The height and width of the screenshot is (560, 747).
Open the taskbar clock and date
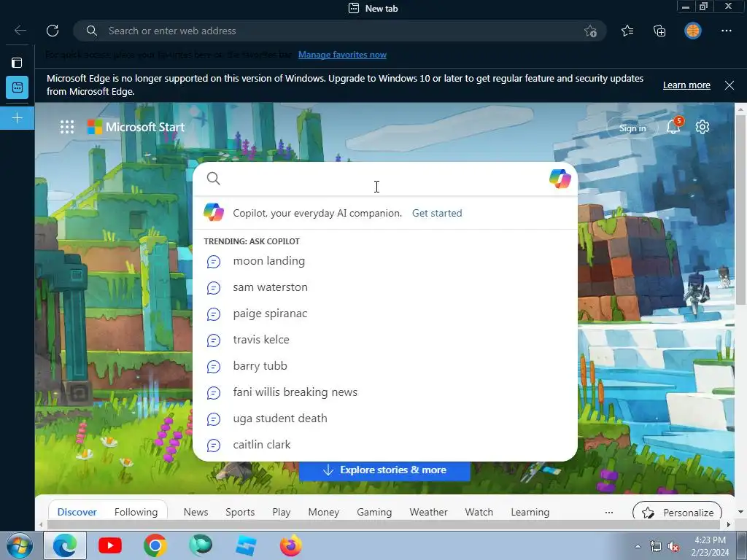pyautogui.click(x=710, y=546)
